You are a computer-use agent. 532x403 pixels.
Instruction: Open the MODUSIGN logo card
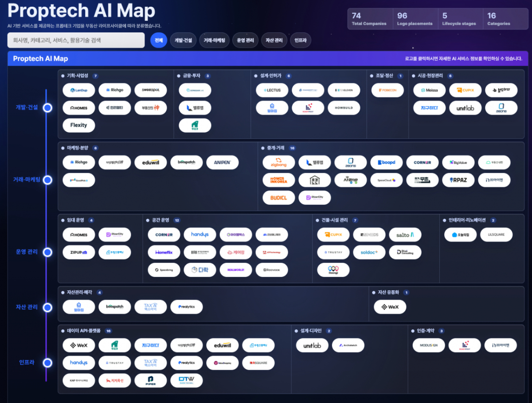click(x=429, y=345)
